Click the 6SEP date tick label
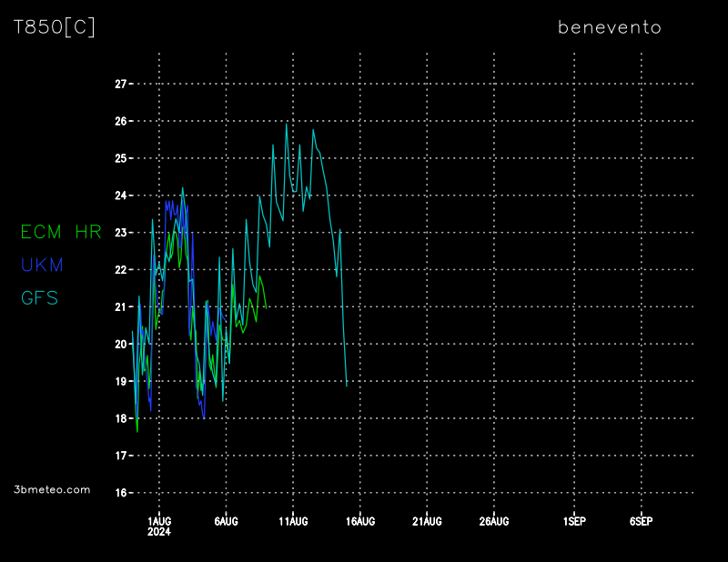This screenshot has height=562, width=728. (x=641, y=521)
